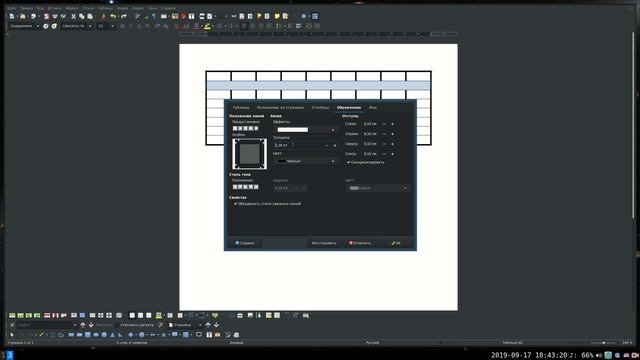Click the zoom slider in status bar
The image size is (640, 360).
click(x=604, y=343)
